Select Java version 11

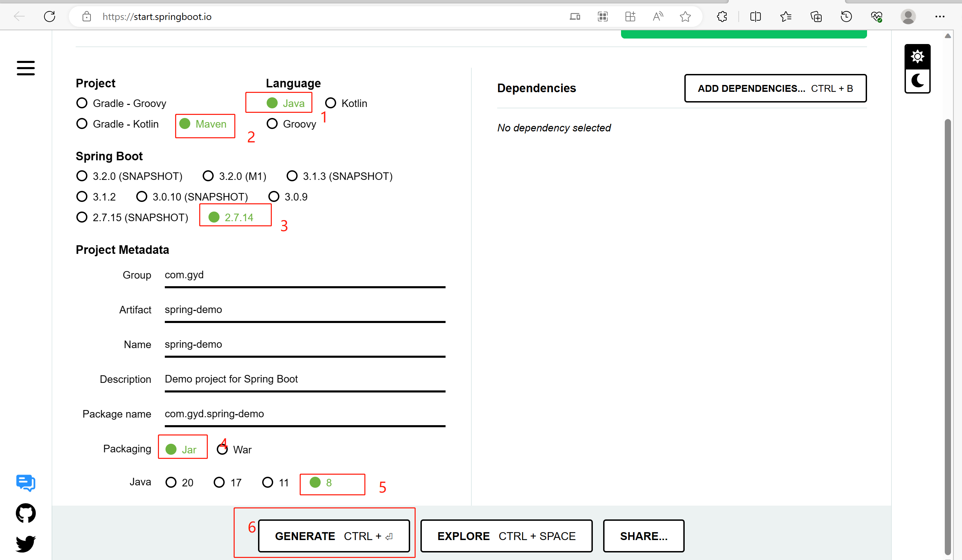[275, 482]
